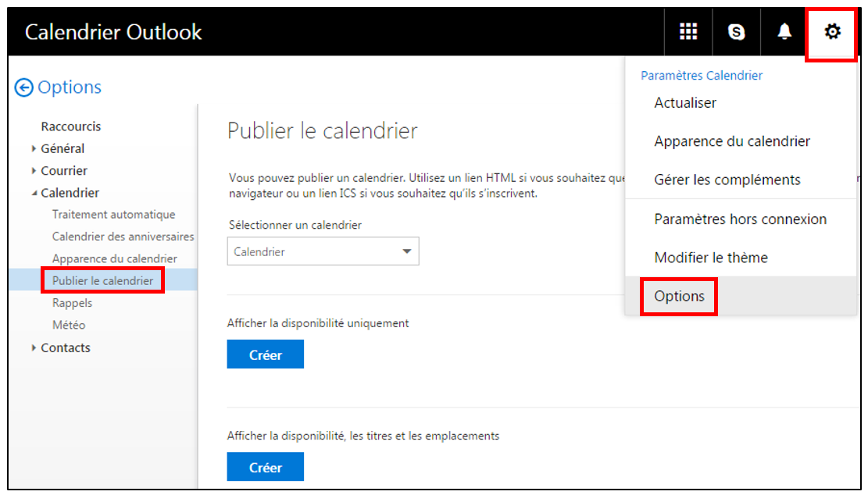Choose Options in the settings menu
This screenshot has height=495, width=868.
point(679,296)
